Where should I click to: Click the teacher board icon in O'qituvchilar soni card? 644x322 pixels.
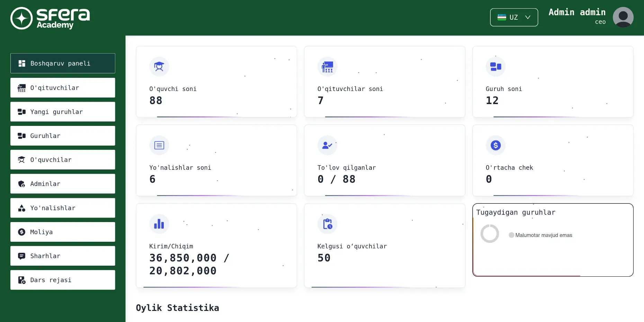click(327, 67)
